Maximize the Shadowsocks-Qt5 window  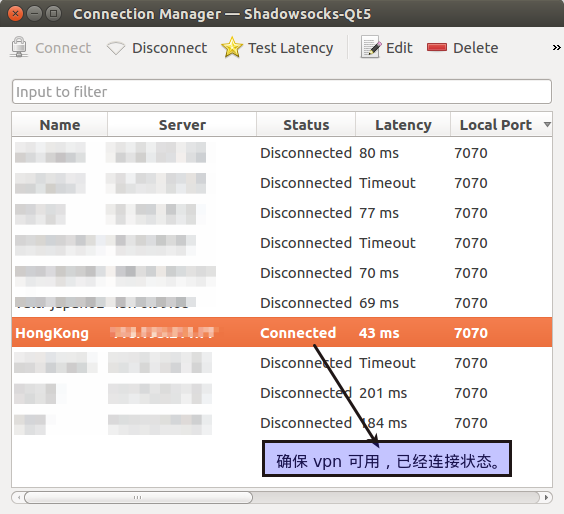tap(53, 14)
